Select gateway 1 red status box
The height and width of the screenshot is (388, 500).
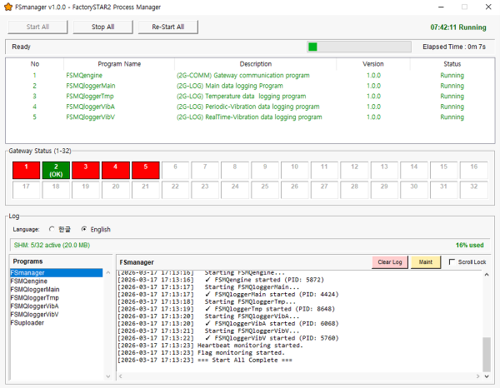click(26, 170)
